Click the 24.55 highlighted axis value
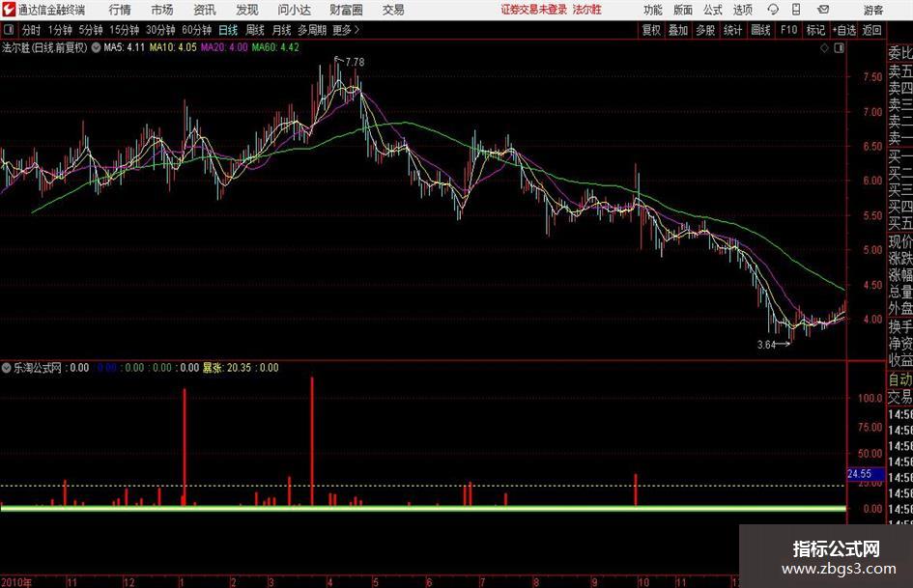Screen dimensions: 913x588 (860, 474)
